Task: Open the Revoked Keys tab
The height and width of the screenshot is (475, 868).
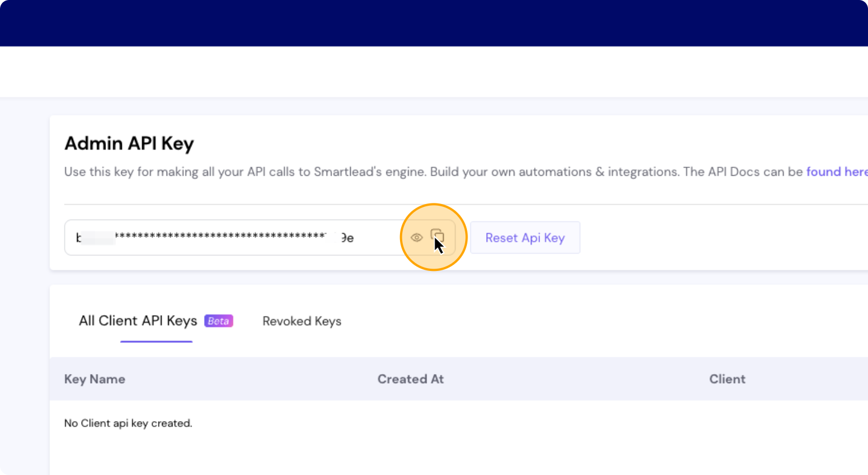Action: [301, 321]
